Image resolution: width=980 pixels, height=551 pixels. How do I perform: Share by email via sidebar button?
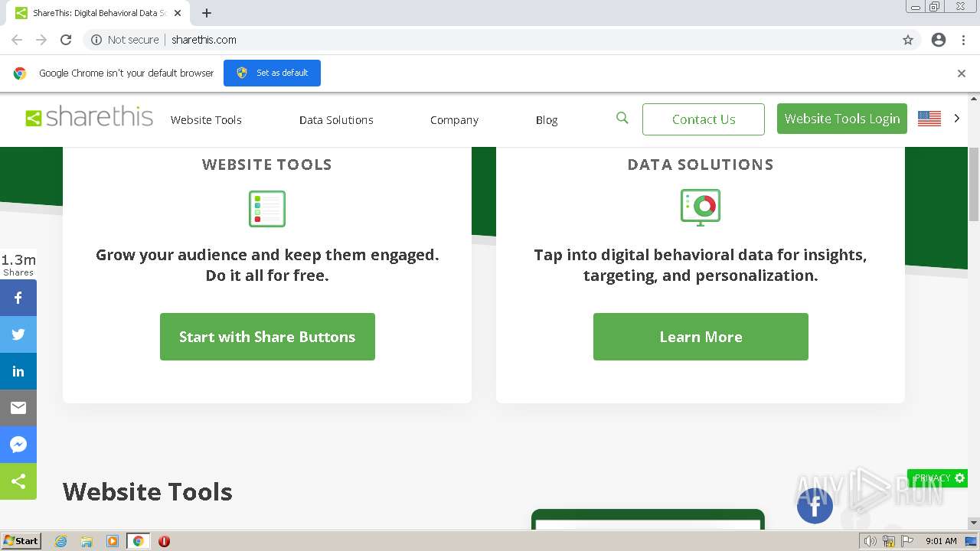click(x=18, y=408)
